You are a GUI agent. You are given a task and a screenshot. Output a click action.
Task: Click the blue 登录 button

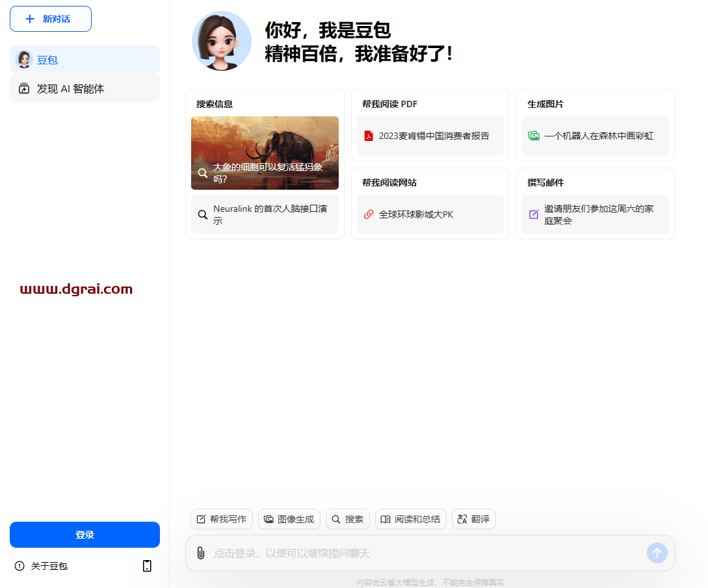coord(85,535)
